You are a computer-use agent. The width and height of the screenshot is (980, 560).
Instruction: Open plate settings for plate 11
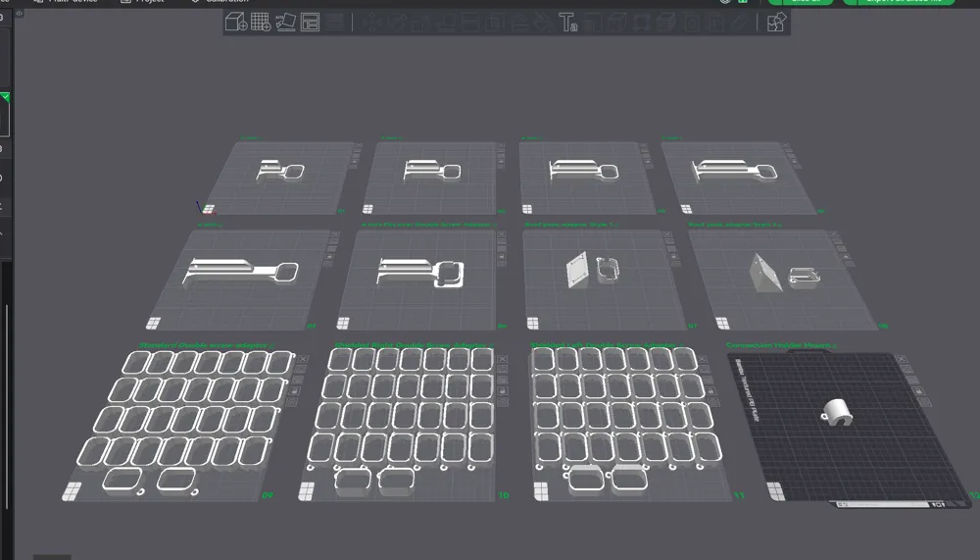tap(713, 402)
